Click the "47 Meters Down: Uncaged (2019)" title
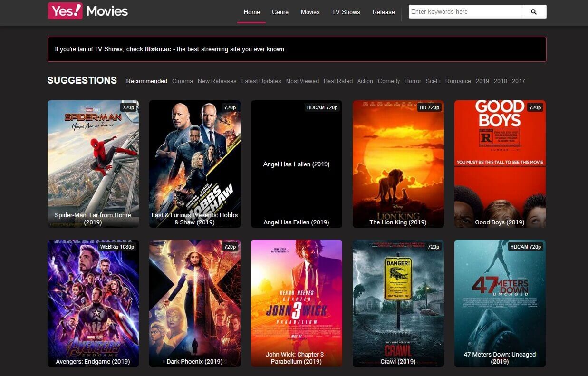 [x=500, y=358]
